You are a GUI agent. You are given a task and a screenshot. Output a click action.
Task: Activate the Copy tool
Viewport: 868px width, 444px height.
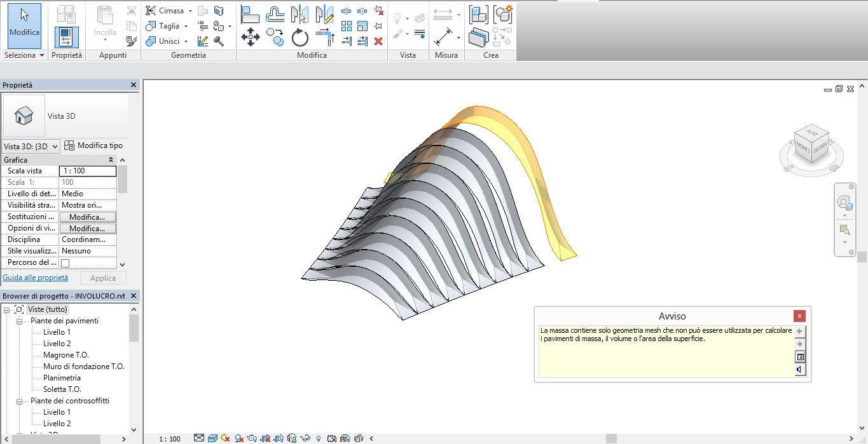click(275, 37)
